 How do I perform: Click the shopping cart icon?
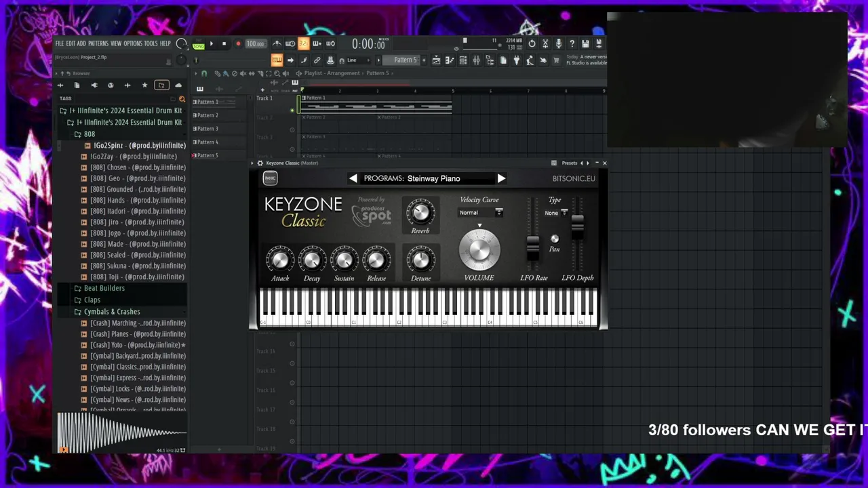(556, 60)
